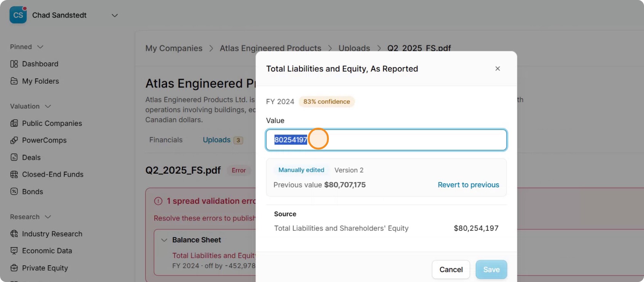Open the Chad Sandstedt account dropdown
Image resolution: width=644 pixels, height=282 pixels.
tap(115, 15)
